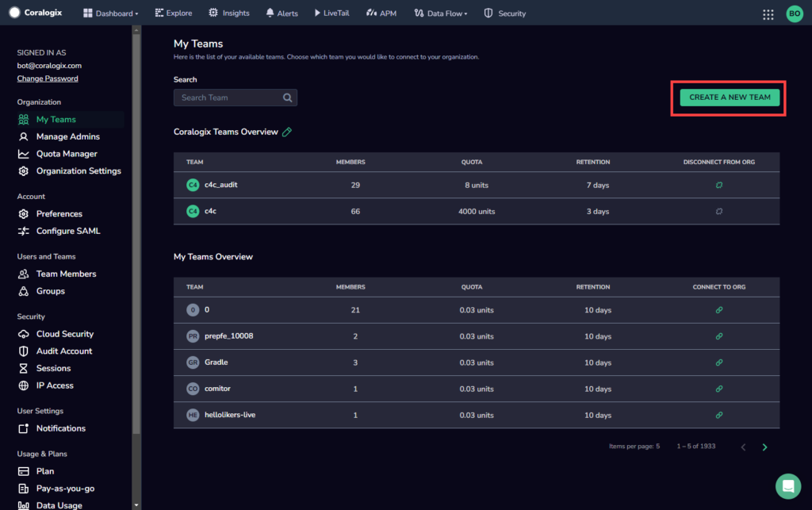812x510 pixels.
Task: Click the Change Password link
Action: (x=48, y=79)
